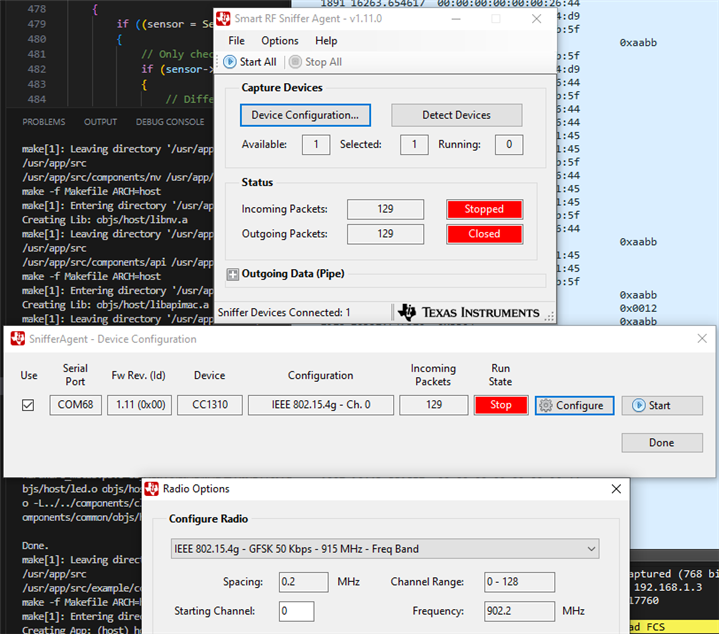Click the Available devices count field
The height and width of the screenshot is (634, 719).
coord(316,144)
